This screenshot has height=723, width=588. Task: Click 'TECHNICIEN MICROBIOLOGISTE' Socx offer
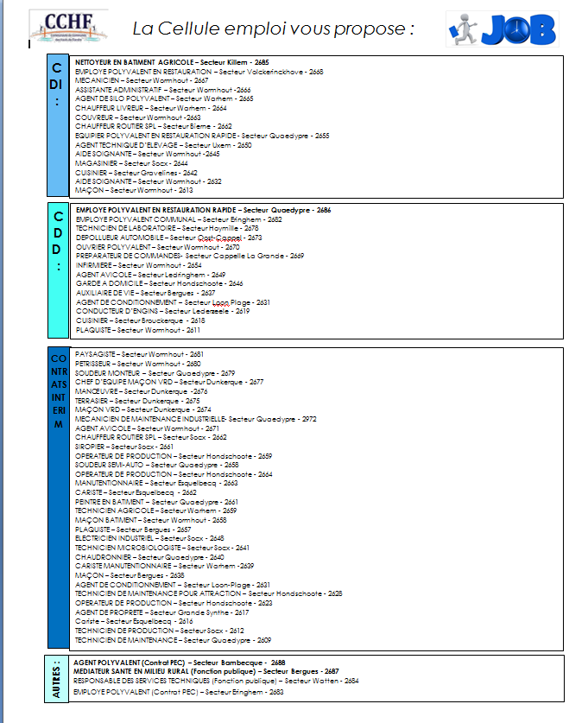click(x=162, y=549)
